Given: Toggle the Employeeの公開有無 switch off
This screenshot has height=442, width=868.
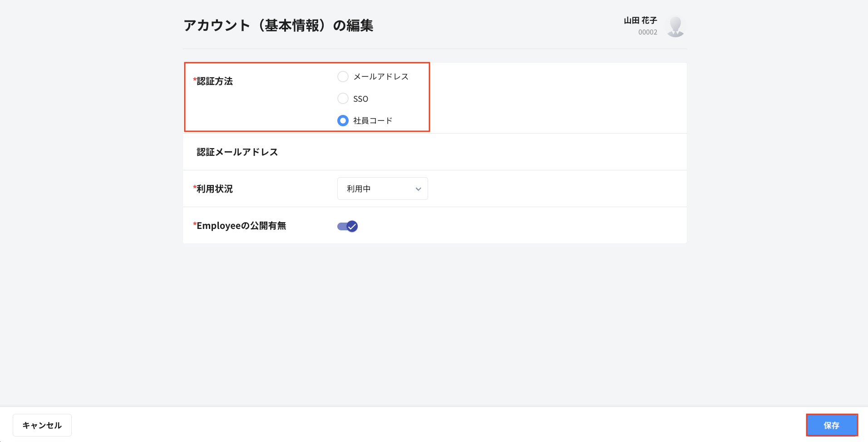Looking at the screenshot, I should pos(347,226).
